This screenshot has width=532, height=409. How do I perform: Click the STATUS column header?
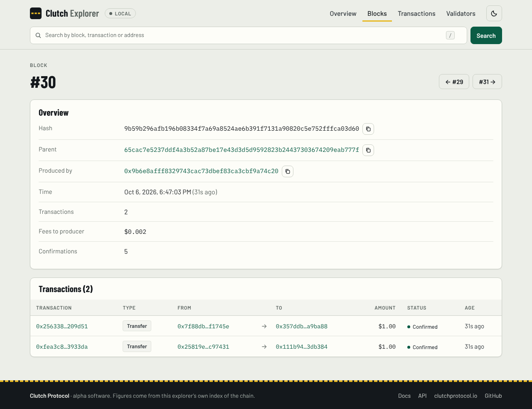(x=417, y=308)
